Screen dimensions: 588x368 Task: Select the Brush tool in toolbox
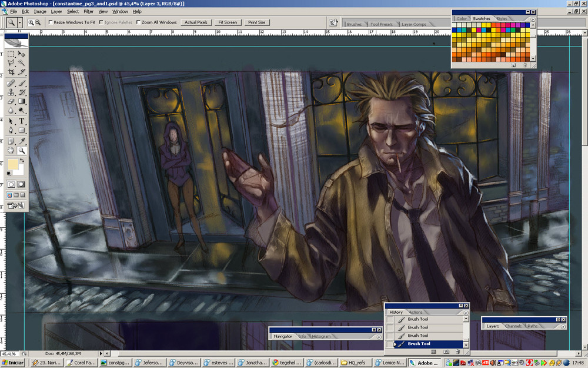(22, 83)
